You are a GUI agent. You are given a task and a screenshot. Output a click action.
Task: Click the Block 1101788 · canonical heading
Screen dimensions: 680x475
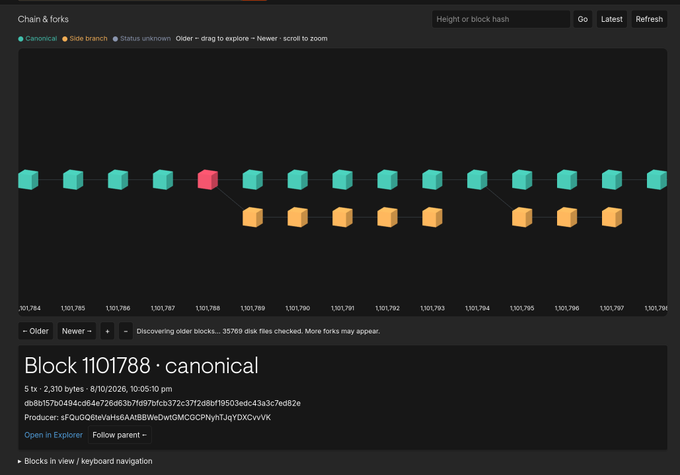coord(141,365)
